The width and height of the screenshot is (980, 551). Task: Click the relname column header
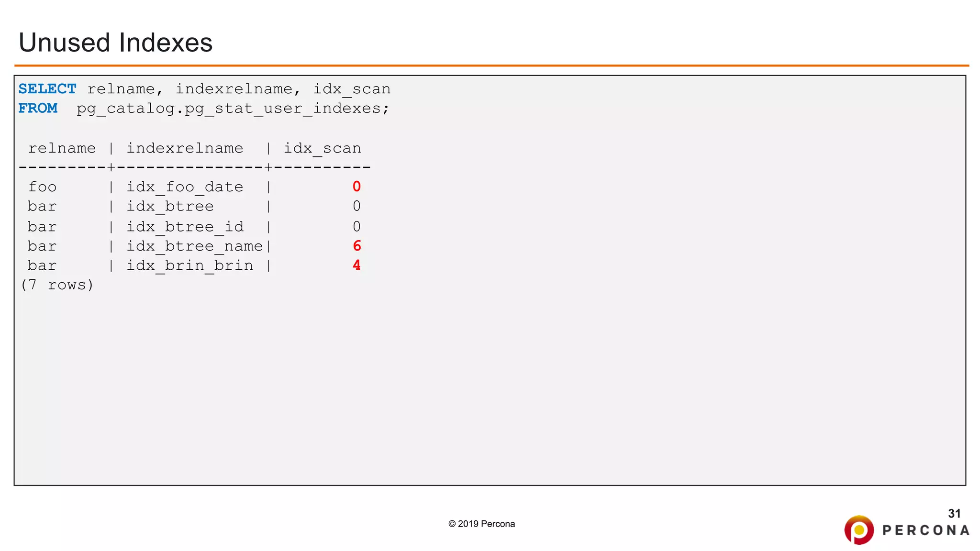point(62,148)
